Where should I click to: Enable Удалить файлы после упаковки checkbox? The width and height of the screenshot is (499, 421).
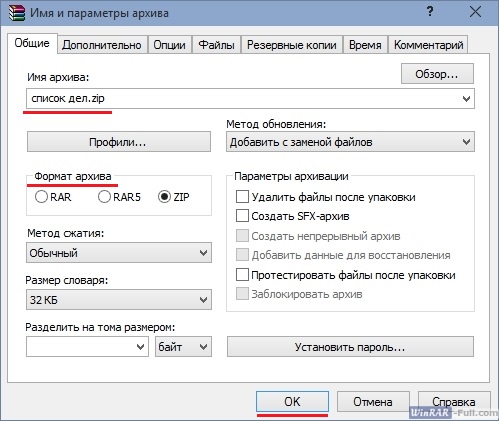pos(242,197)
